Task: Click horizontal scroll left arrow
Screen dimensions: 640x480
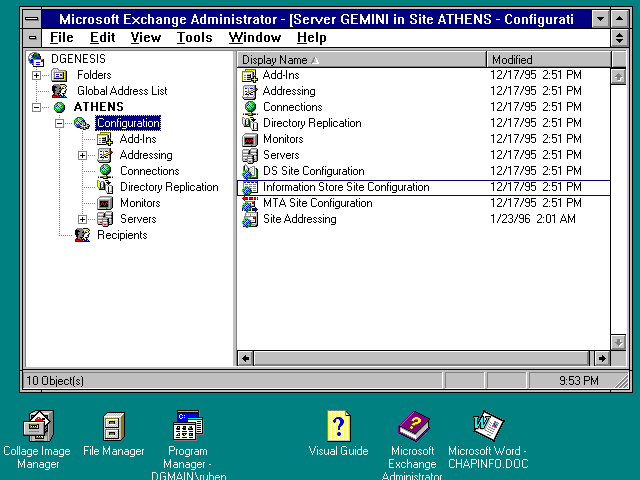Action: [246, 358]
